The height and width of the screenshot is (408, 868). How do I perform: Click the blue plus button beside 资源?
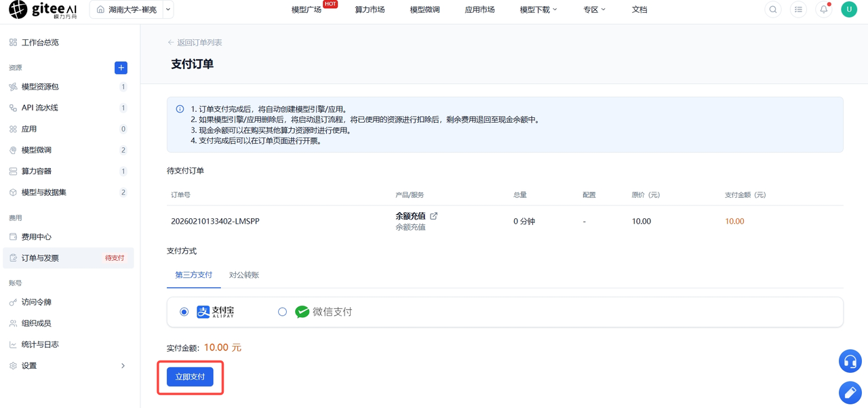click(x=121, y=68)
